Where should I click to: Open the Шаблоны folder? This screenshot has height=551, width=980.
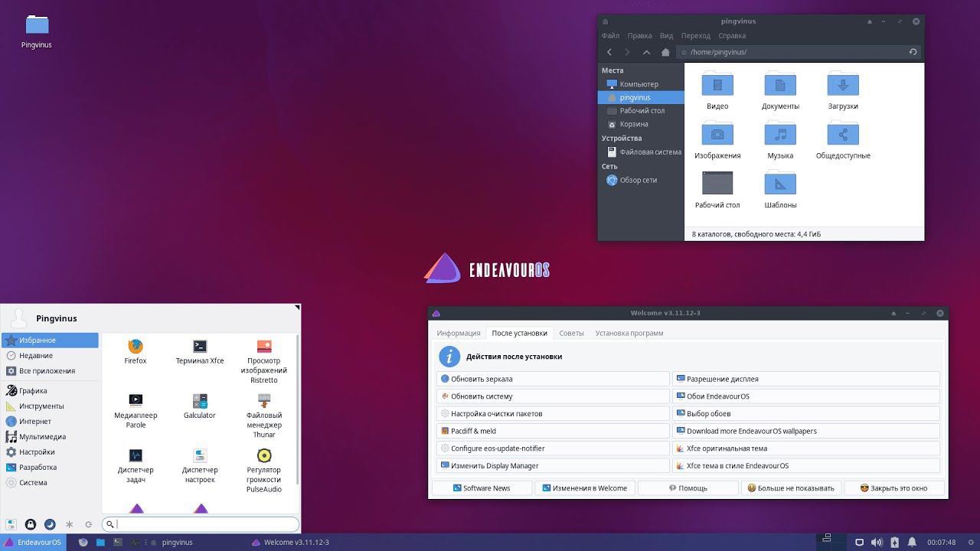780,190
